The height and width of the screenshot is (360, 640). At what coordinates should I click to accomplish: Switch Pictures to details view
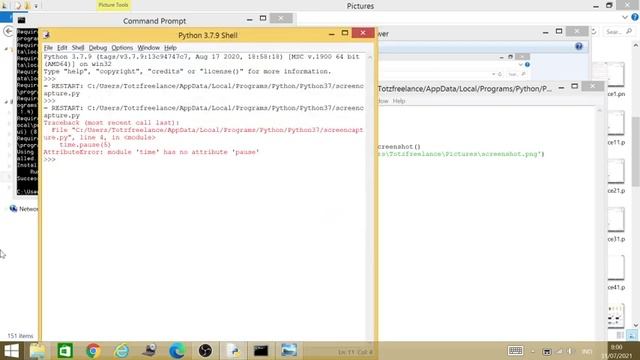click(x=620, y=336)
